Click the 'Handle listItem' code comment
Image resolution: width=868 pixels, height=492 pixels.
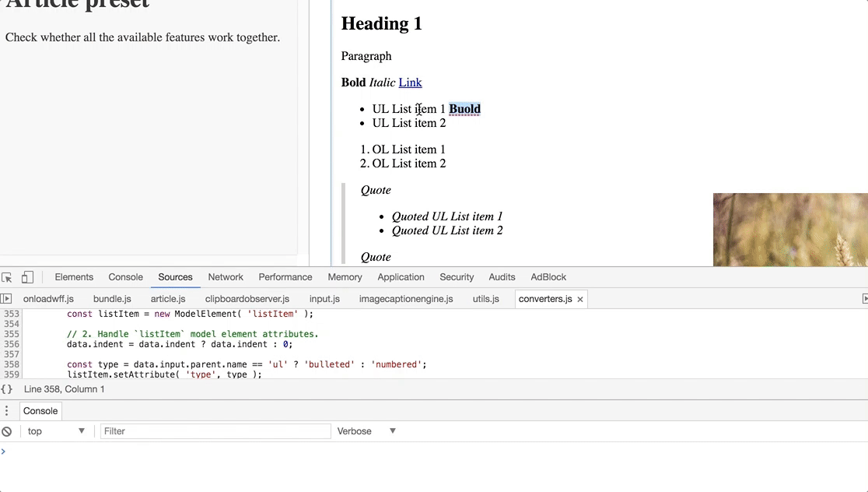[193, 334]
